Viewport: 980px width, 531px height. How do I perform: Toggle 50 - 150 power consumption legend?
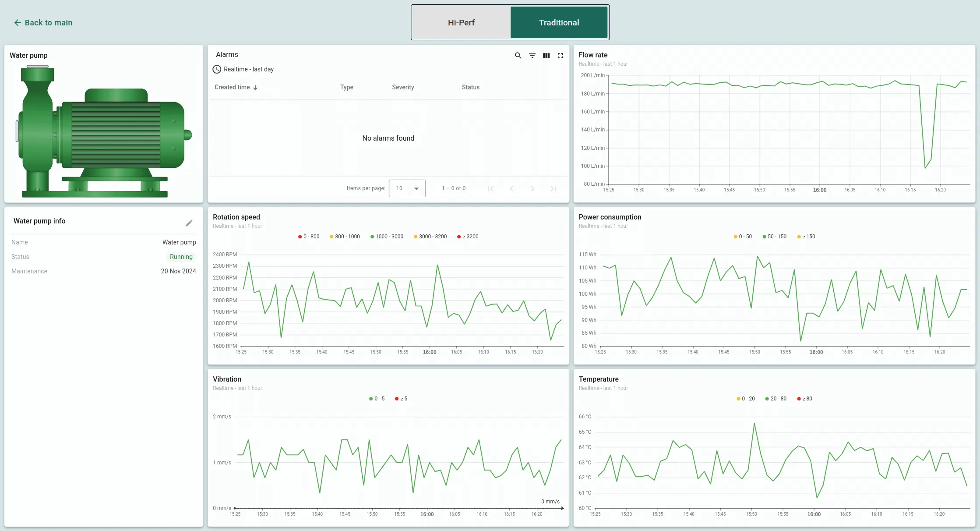click(774, 237)
